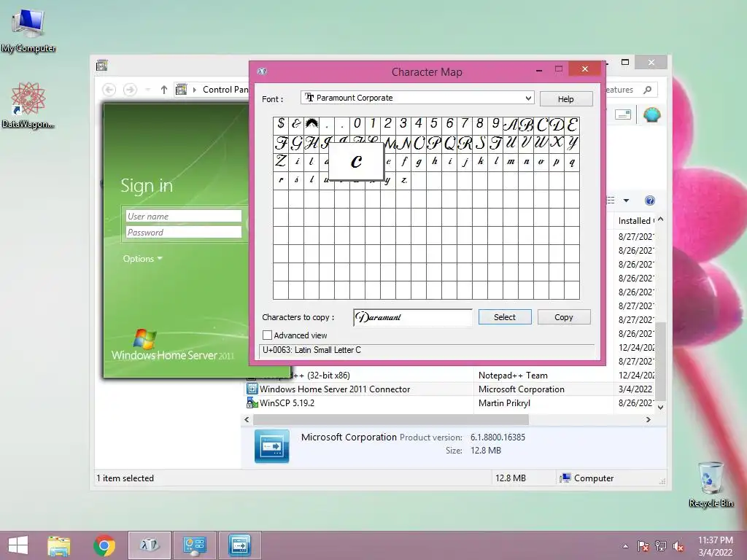Click the horizontal scrollbar in programs list
The height and width of the screenshot is (560, 747).
pyautogui.click(x=391, y=419)
